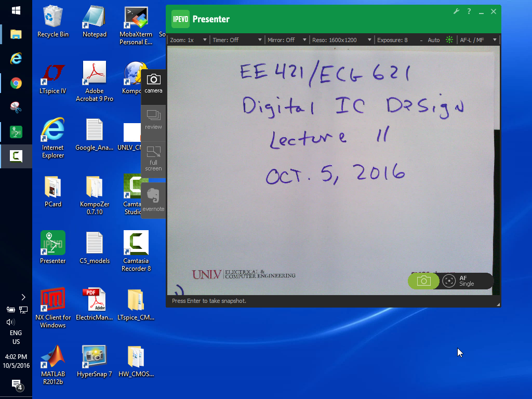The image size is (532, 399).
Task: Open Presenter help question mark
Action: [x=469, y=11]
